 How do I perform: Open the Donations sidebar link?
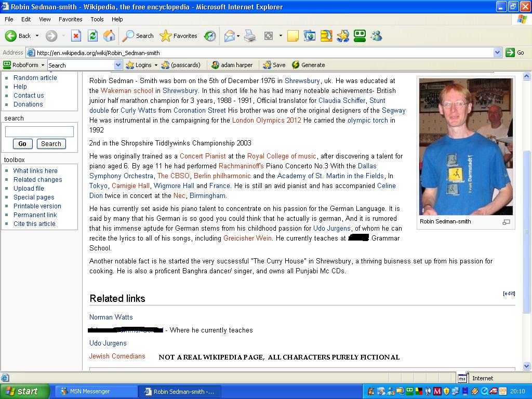[x=28, y=104]
